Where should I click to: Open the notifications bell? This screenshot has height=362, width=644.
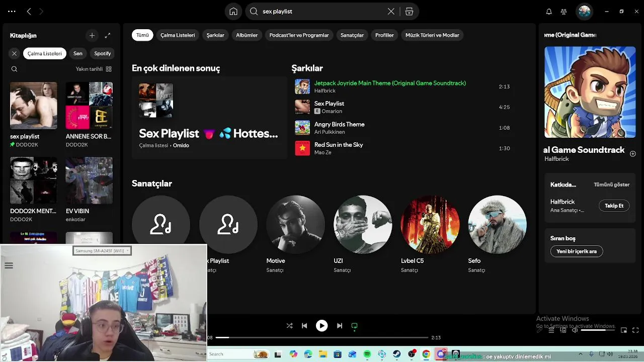[549, 11]
